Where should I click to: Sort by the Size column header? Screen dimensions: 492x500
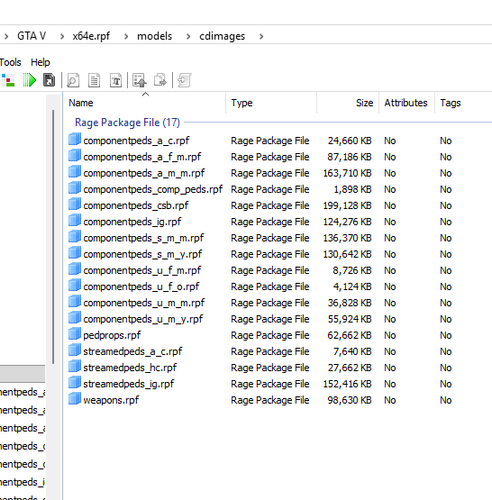click(x=348, y=103)
